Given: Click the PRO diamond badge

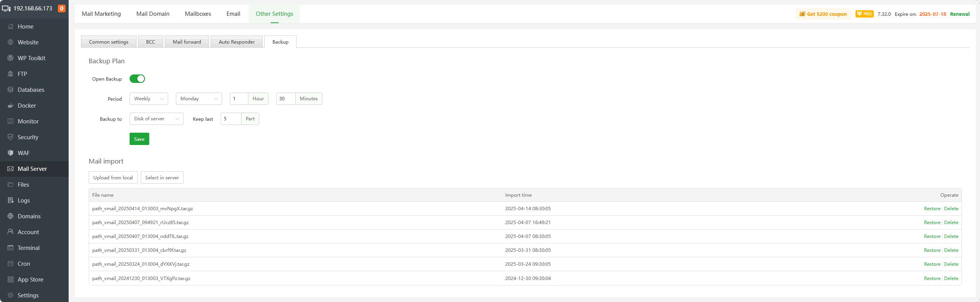Looking at the screenshot, I should click(864, 14).
